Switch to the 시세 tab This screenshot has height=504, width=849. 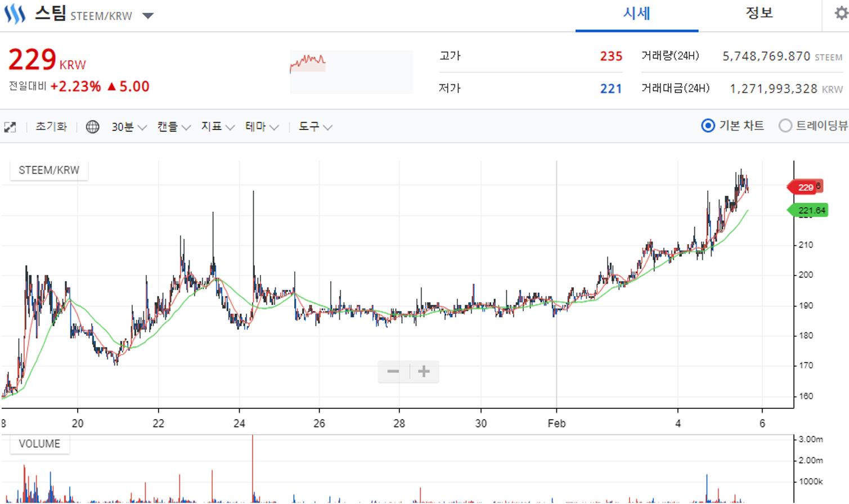(x=637, y=14)
